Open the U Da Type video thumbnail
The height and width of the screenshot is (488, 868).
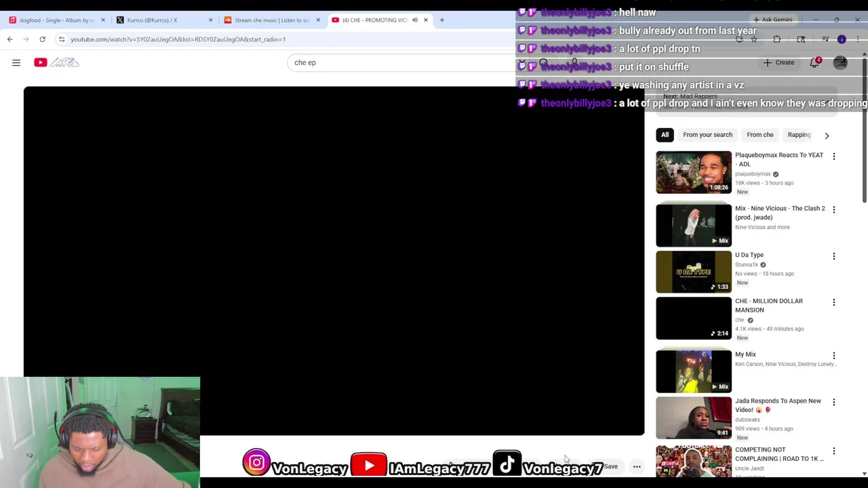click(x=694, y=272)
